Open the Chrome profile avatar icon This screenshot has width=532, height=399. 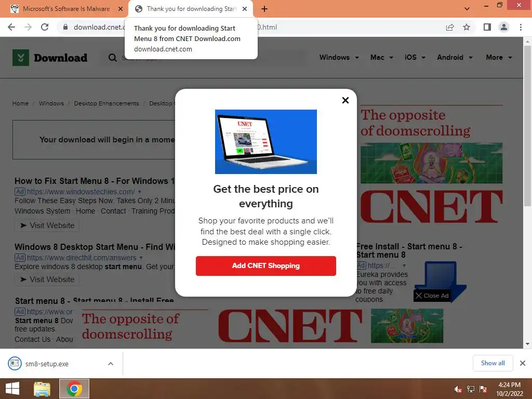tap(504, 27)
